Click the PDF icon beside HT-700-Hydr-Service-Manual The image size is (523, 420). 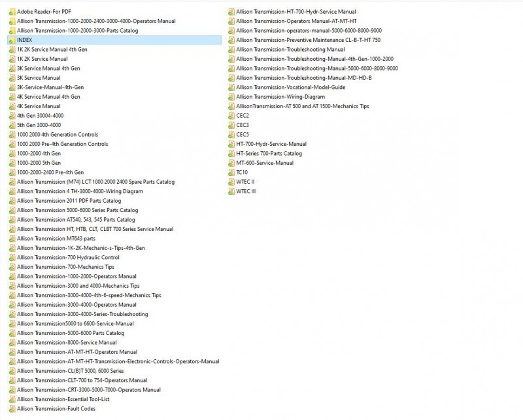click(231, 144)
